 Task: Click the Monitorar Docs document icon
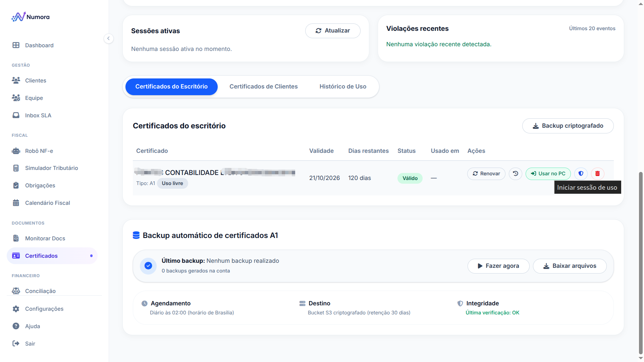16,238
